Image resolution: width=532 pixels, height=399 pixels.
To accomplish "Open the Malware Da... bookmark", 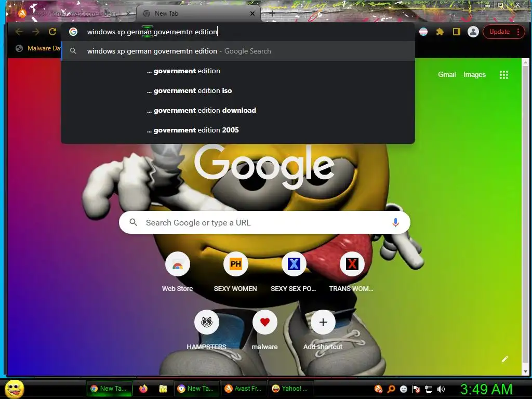I will [x=38, y=48].
